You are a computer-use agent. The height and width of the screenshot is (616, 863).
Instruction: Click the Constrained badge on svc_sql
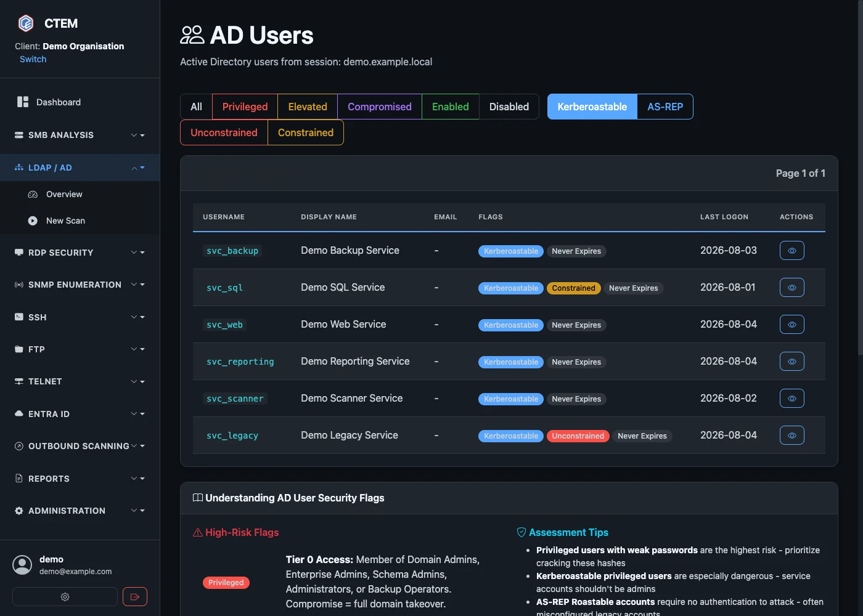(x=573, y=288)
